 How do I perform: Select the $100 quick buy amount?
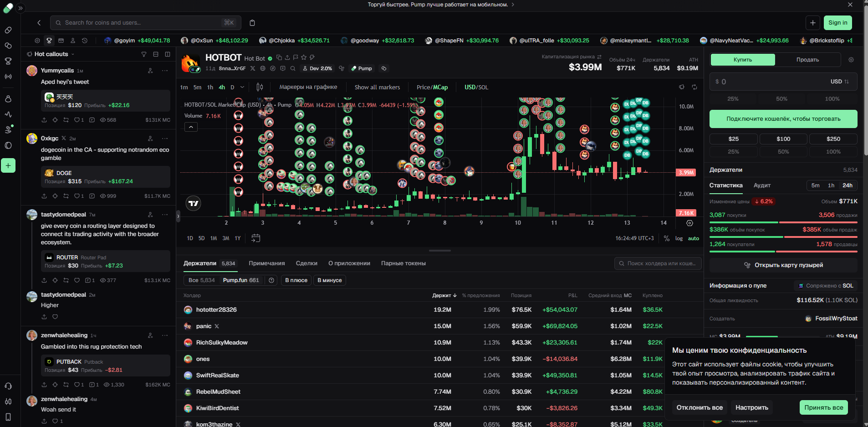pos(783,139)
